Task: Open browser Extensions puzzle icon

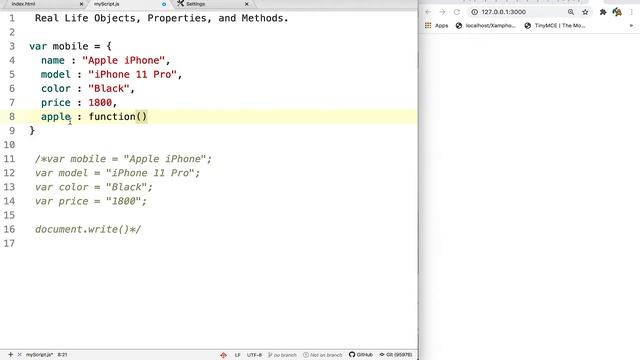Action: click(x=602, y=12)
